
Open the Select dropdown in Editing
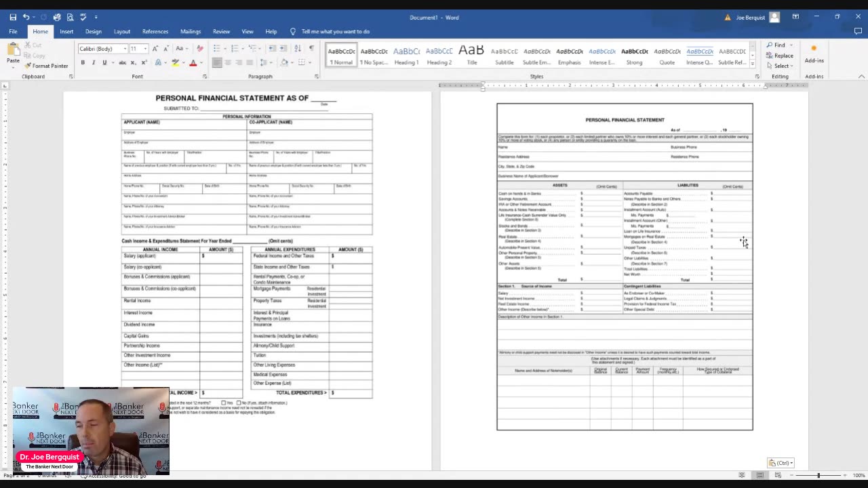coord(781,66)
